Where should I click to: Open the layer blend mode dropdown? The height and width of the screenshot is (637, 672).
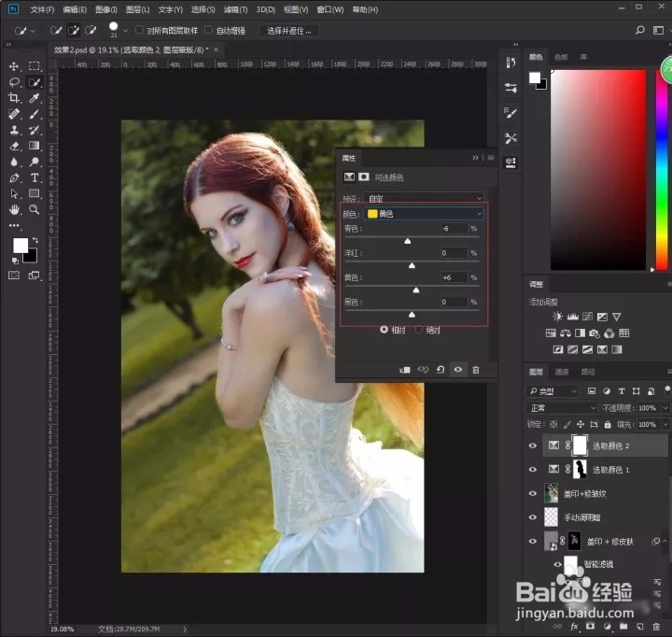(x=562, y=408)
